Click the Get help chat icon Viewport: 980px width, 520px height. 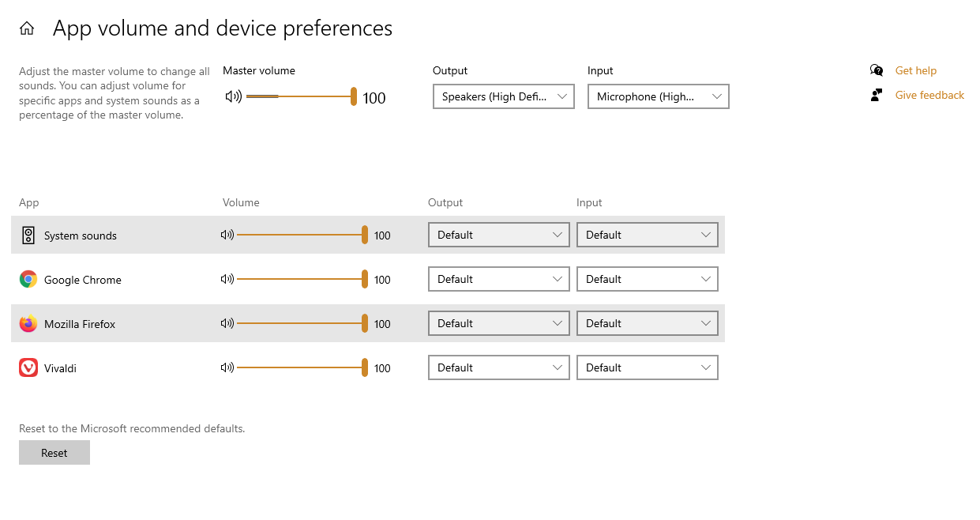click(877, 70)
